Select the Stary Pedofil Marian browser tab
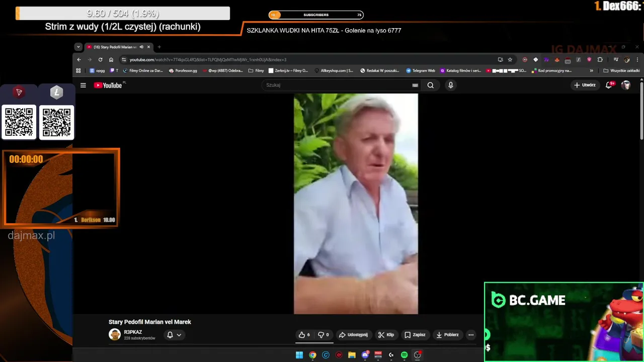Viewport: 644px width, 362px height. coord(119,47)
